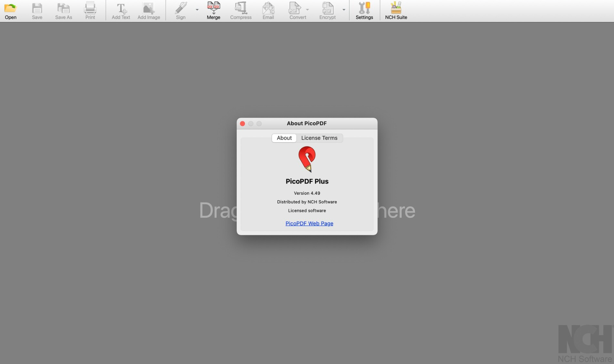Click the Convert PDF icon
This screenshot has width=614, height=364.
point(297,11)
